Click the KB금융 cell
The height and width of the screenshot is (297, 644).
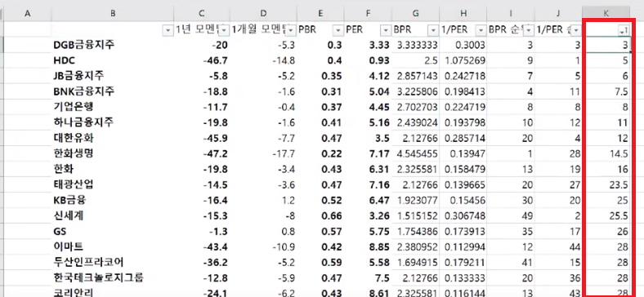click(113, 200)
